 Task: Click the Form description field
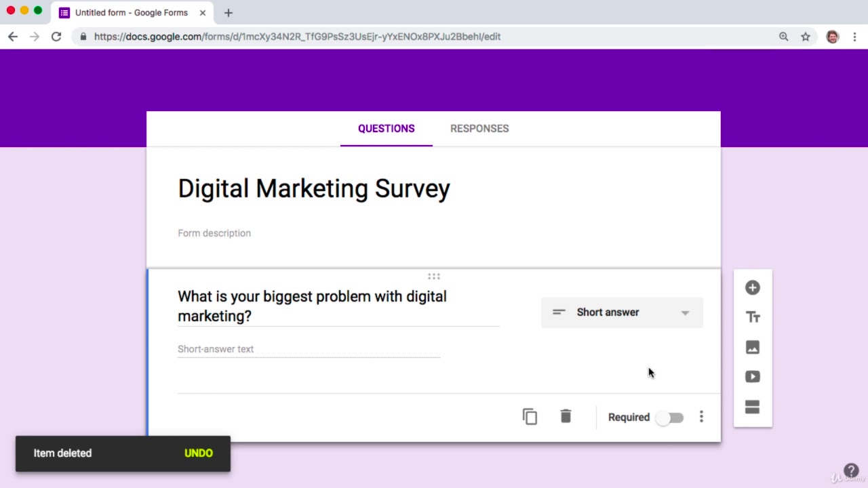point(214,233)
